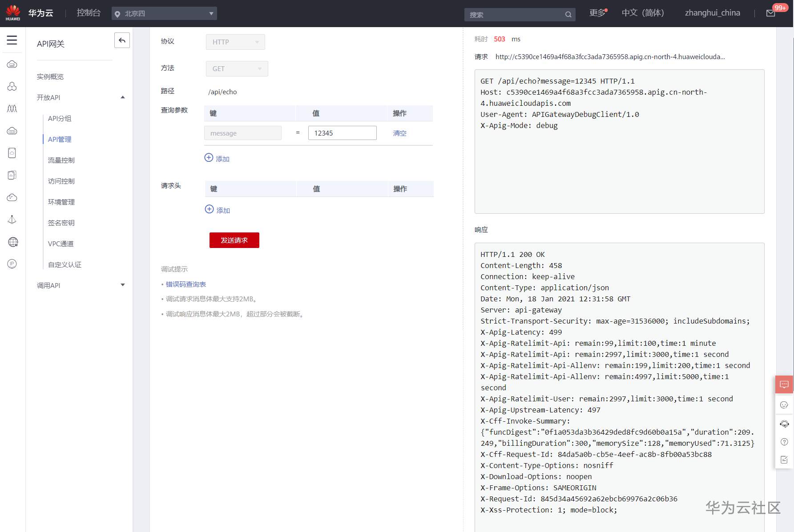
Task: Open the cloud icon below the wave icon
Action: (x=12, y=131)
